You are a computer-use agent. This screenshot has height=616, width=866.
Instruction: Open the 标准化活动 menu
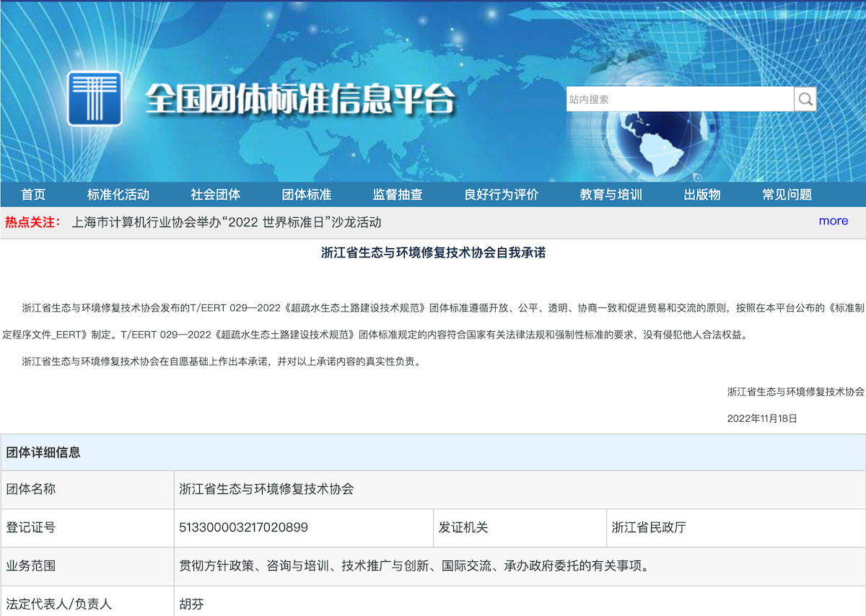(x=118, y=195)
